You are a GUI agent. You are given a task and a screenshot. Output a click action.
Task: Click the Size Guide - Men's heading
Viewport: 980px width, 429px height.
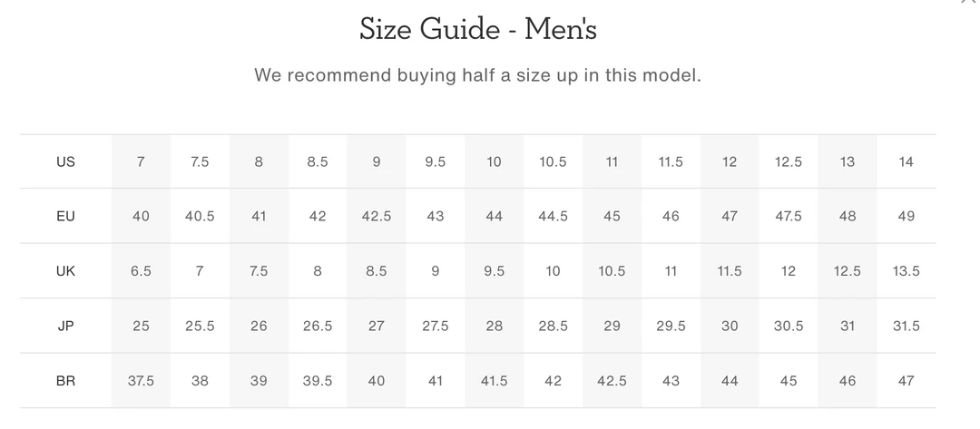477,30
